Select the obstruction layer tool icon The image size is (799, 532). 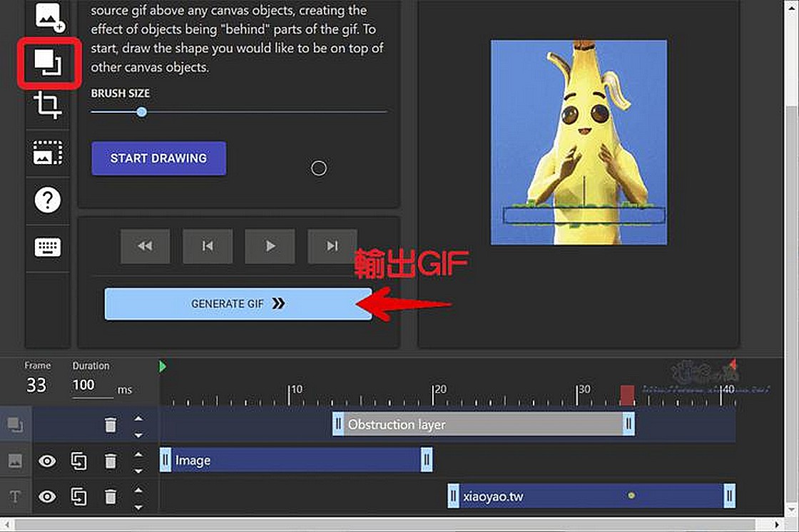[x=48, y=62]
